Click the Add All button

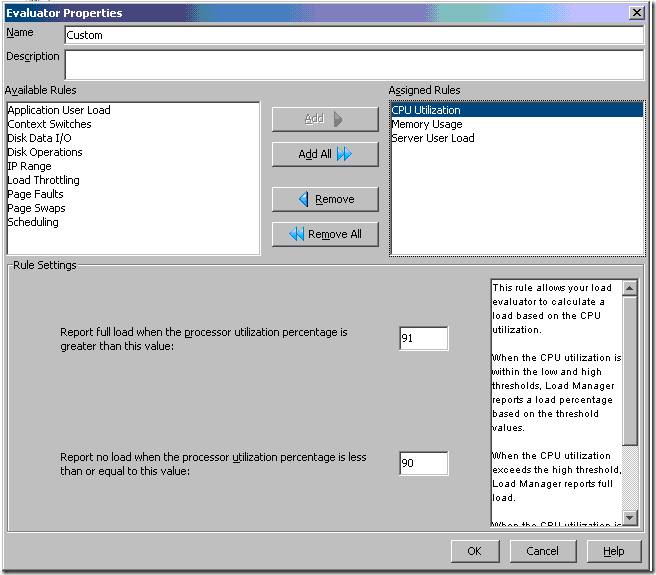point(325,154)
